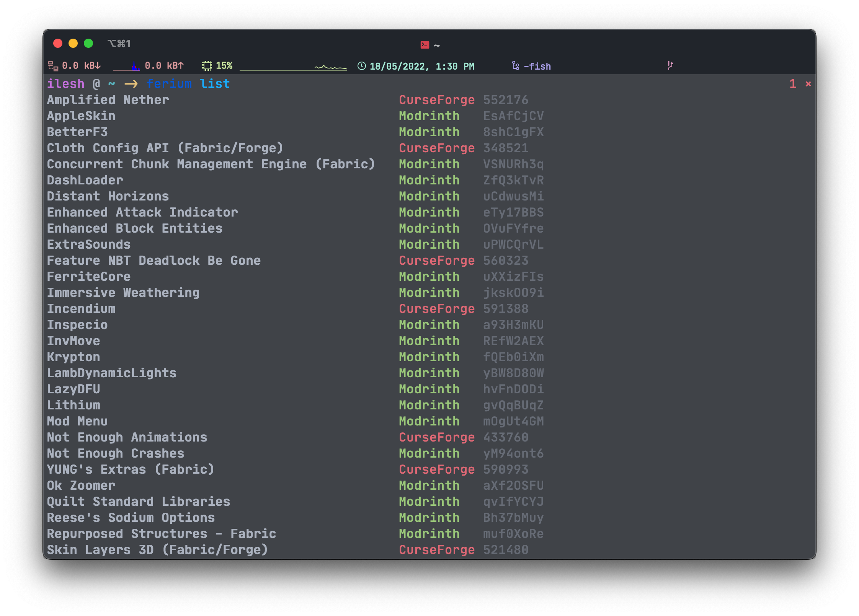Click the network throughput icon in status bar
Viewport: 859px width, 616px height.
pyautogui.click(x=53, y=66)
